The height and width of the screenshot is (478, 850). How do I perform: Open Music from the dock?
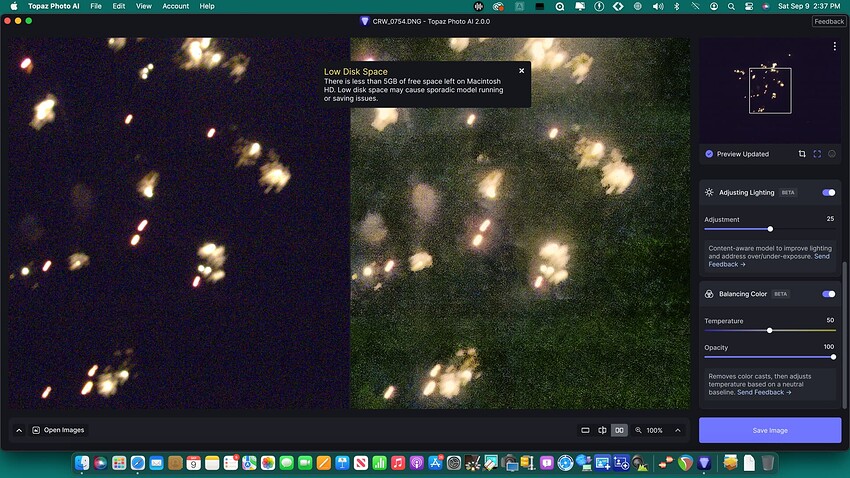tap(398, 463)
